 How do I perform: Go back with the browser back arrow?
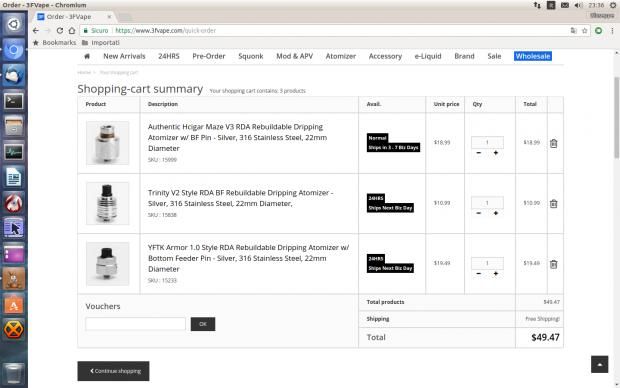pos(36,30)
